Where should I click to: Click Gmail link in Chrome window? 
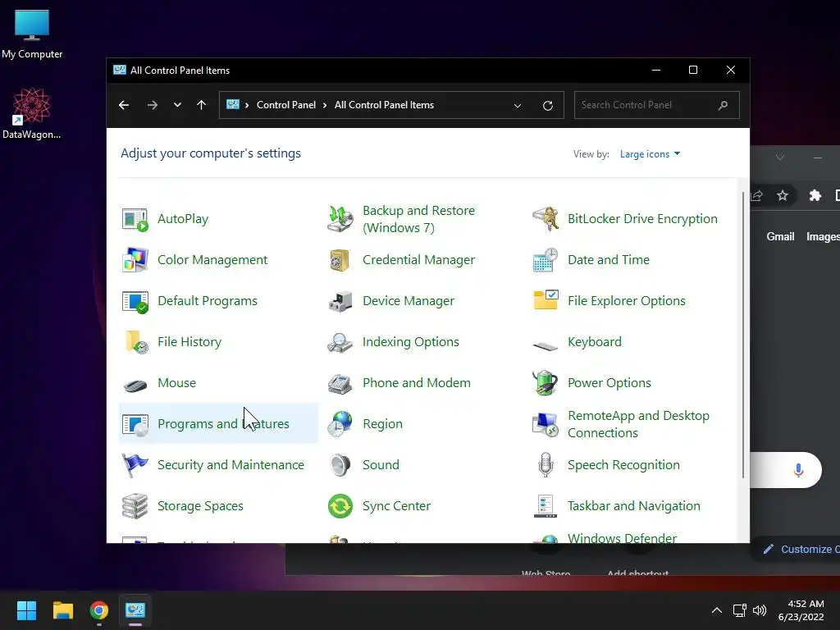pyautogui.click(x=780, y=237)
